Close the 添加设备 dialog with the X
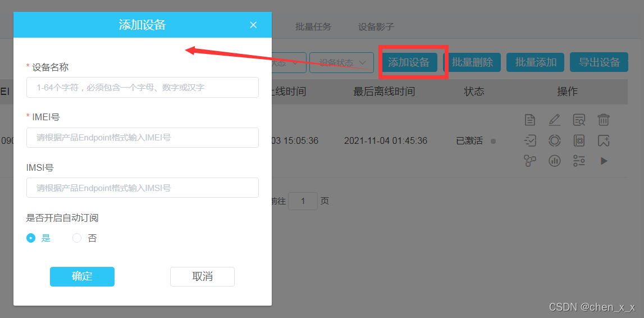644x318 pixels. 253,25
